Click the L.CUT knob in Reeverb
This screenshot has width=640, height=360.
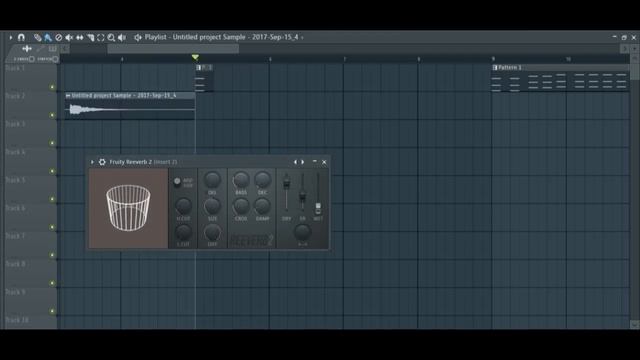tap(183, 232)
